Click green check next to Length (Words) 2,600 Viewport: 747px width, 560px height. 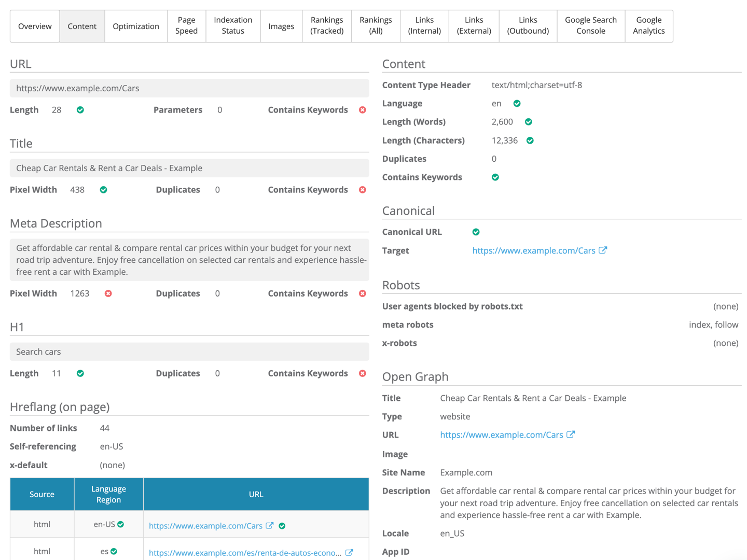pos(528,122)
